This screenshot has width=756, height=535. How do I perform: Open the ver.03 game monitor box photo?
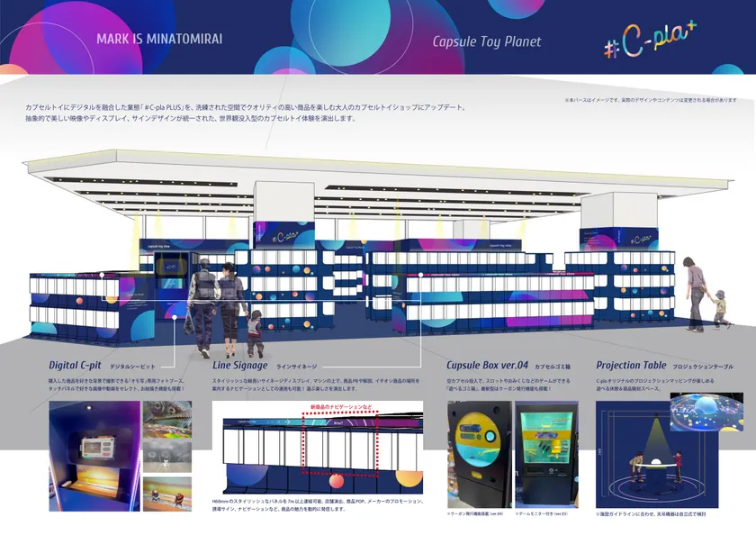tap(547, 455)
